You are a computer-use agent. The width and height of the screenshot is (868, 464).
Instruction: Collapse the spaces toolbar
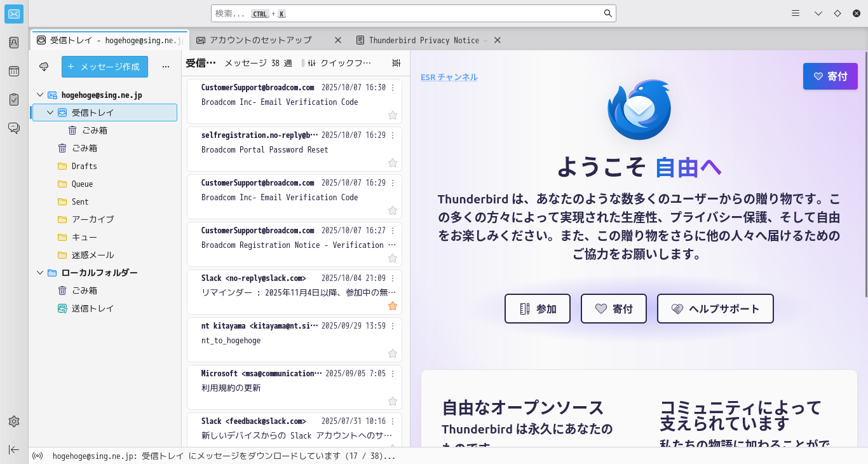14,449
